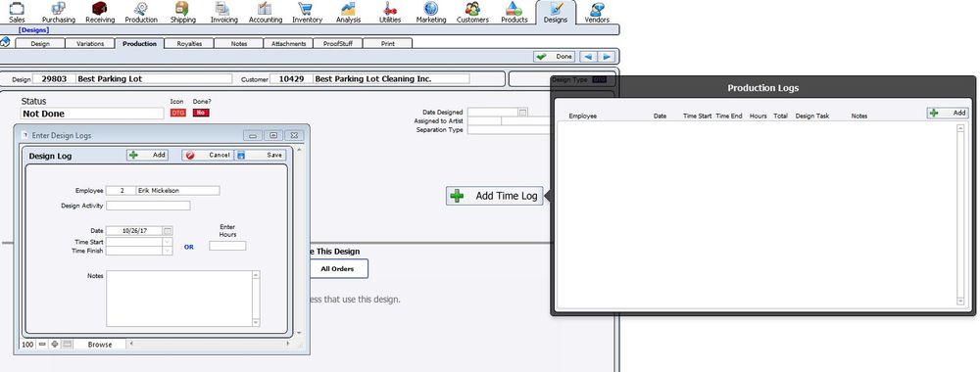The width and height of the screenshot is (980, 372).
Task: Click the Design Activity input field
Action: pos(148,206)
